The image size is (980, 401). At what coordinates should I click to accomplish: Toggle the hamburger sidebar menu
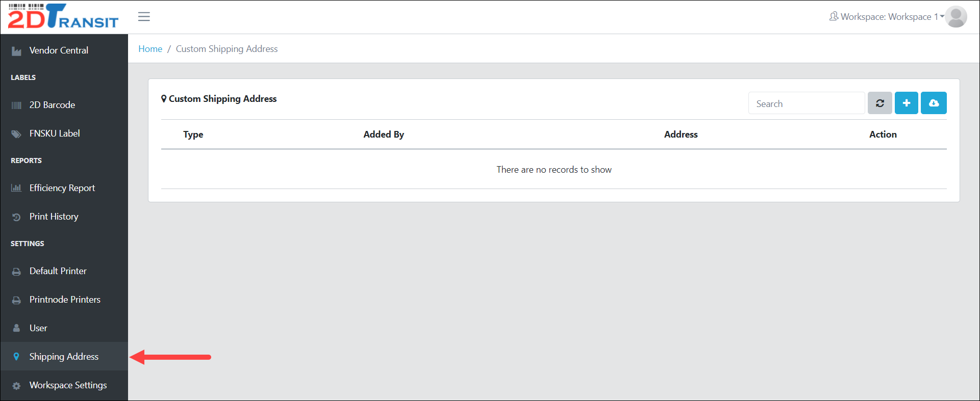(144, 17)
